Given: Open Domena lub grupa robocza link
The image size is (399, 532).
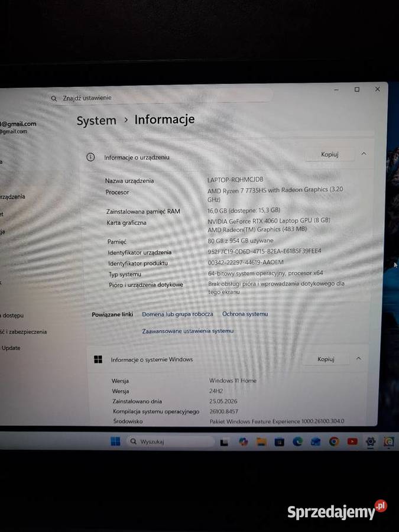Looking at the screenshot, I should [177, 314].
